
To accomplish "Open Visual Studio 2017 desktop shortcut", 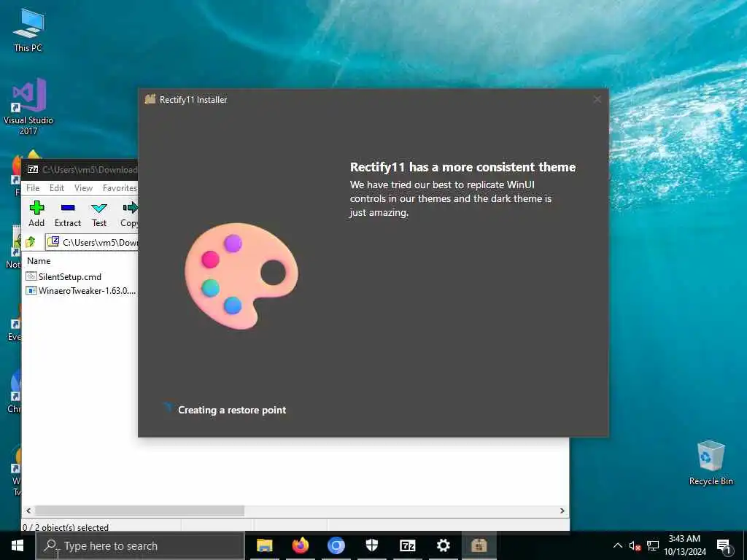I will tap(28, 106).
